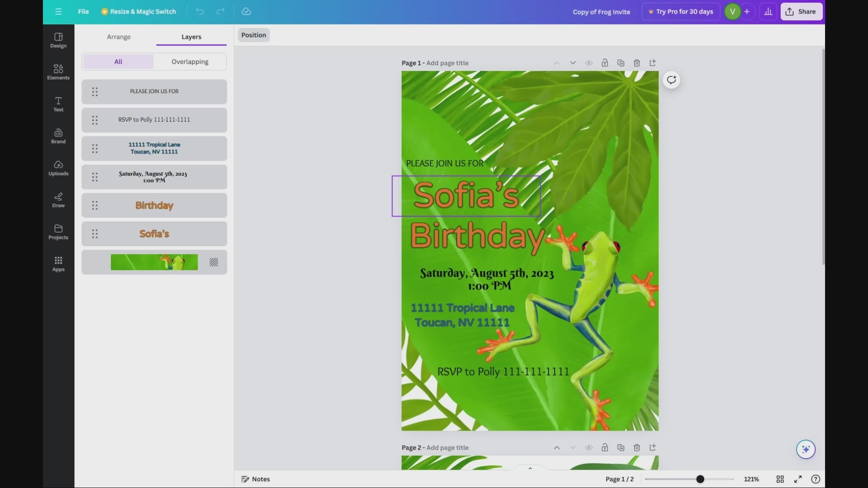Image resolution: width=868 pixels, height=488 pixels.
Task: Select the Sofia's layer
Action: [154, 234]
